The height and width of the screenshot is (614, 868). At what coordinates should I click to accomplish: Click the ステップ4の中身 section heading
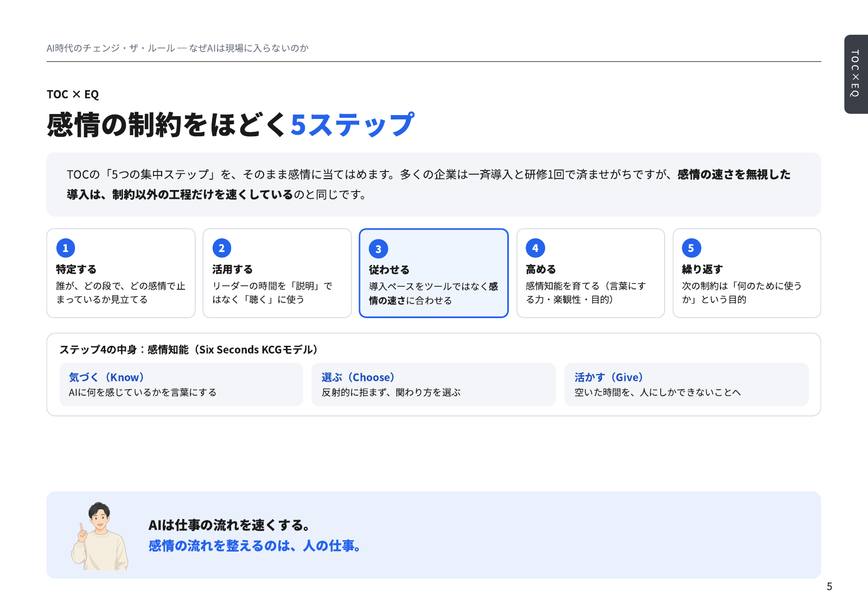189,350
